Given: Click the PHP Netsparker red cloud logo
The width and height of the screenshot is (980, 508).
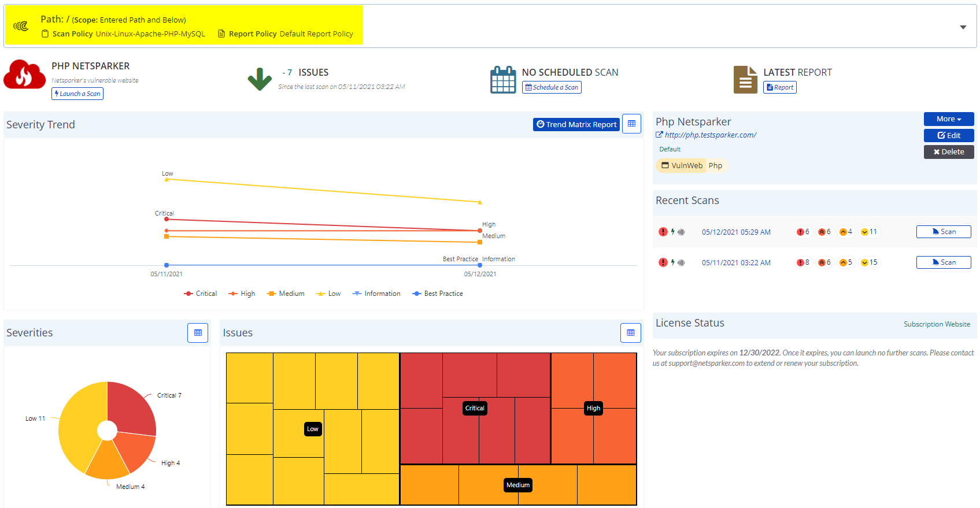Looking at the screenshot, I should tap(24, 75).
